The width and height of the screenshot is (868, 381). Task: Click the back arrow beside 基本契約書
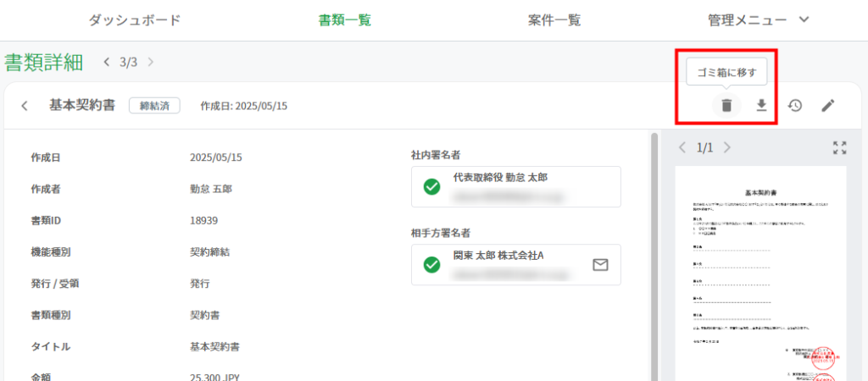25,106
